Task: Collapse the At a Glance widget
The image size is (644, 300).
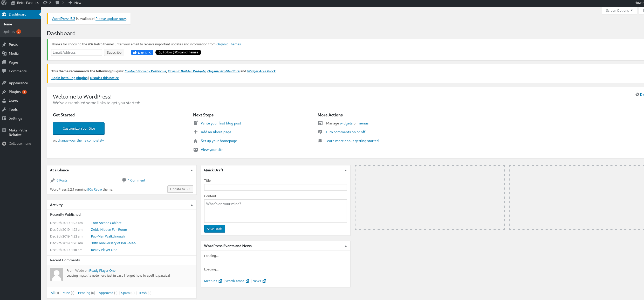Action: pos(192,170)
